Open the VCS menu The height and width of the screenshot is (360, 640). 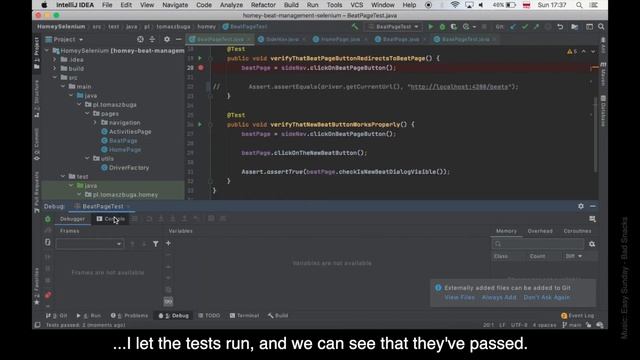pos(356,5)
